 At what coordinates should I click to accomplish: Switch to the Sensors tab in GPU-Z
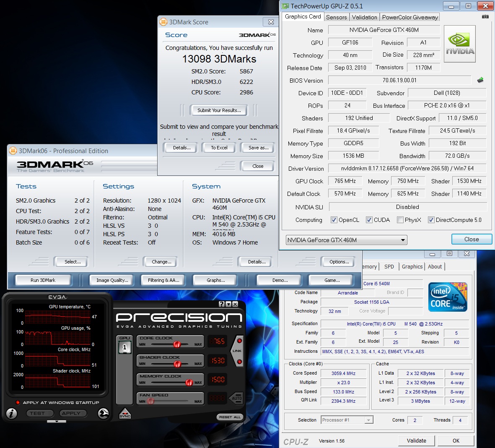pyautogui.click(x=336, y=17)
